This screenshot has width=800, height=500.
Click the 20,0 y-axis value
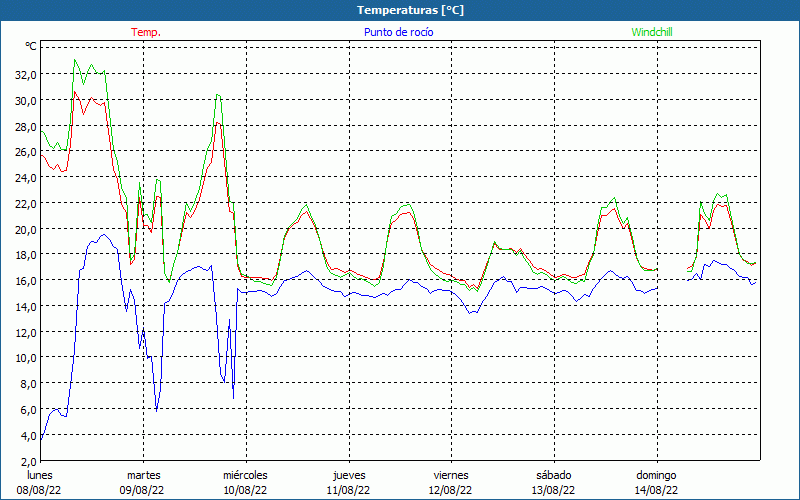pyautogui.click(x=26, y=230)
